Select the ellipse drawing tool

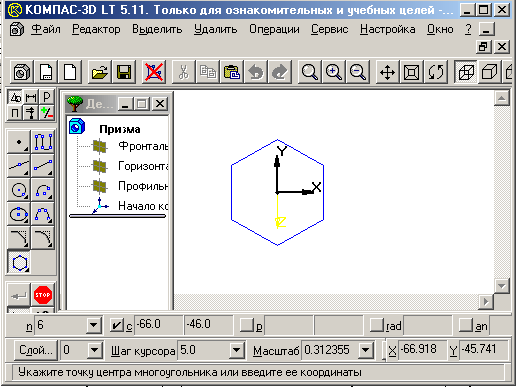(x=19, y=214)
